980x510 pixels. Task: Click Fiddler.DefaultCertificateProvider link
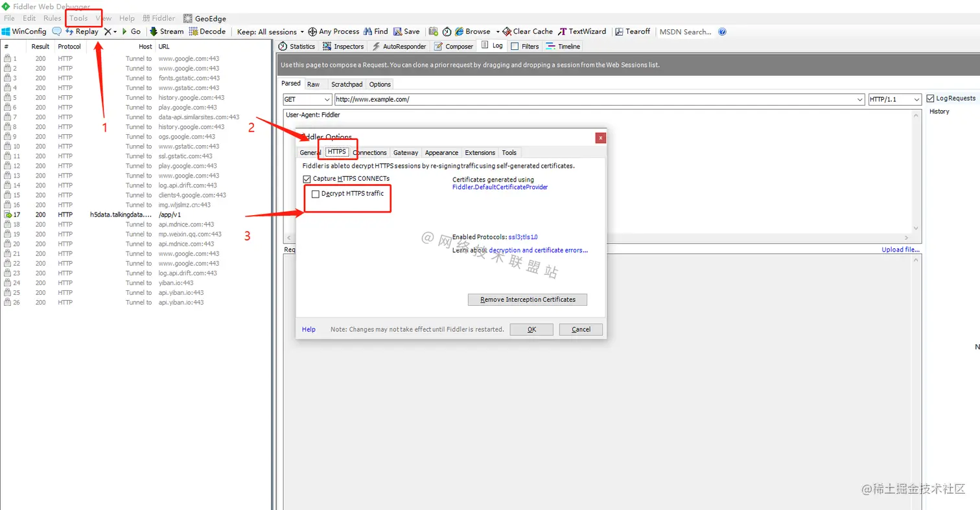pyautogui.click(x=500, y=187)
